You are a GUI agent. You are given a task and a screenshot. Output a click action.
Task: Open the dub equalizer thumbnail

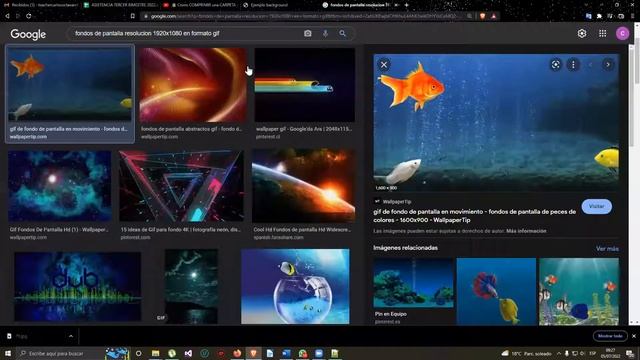coord(78,287)
